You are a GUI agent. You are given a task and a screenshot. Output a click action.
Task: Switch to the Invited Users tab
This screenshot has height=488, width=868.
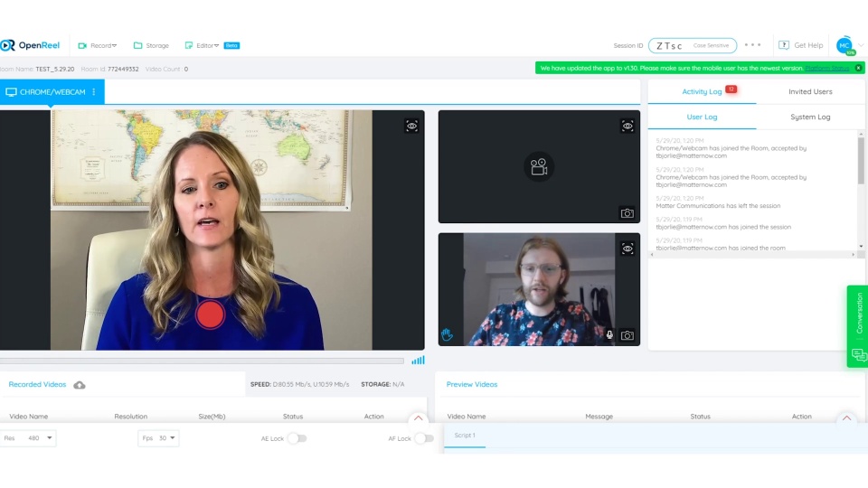pos(810,92)
